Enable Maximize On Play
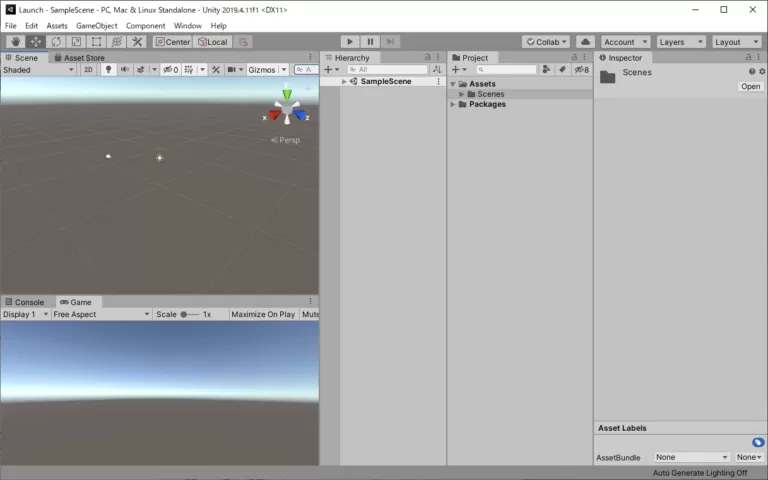 [262, 314]
